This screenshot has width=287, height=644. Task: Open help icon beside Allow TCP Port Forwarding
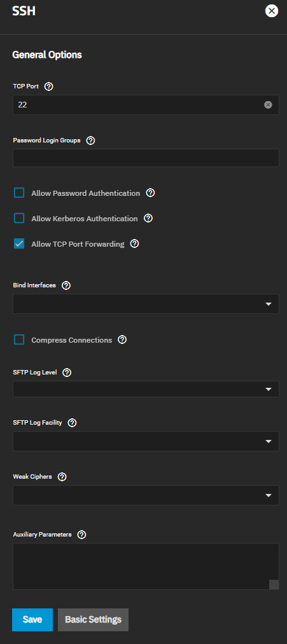tap(134, 243)
